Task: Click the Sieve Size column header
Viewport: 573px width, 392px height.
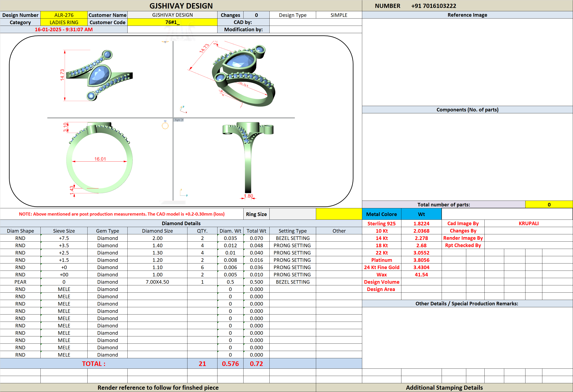Action: [x=64, y=231]
